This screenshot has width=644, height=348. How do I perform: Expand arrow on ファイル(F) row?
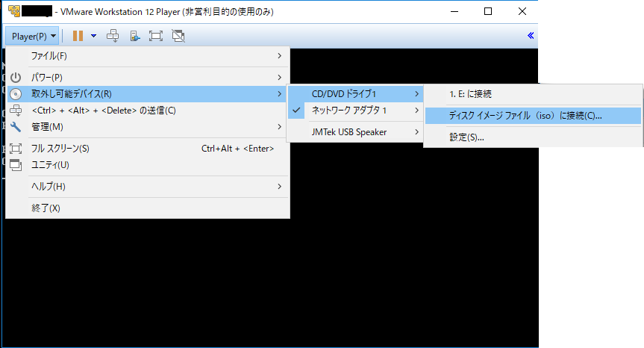click(x=279, y=55)
